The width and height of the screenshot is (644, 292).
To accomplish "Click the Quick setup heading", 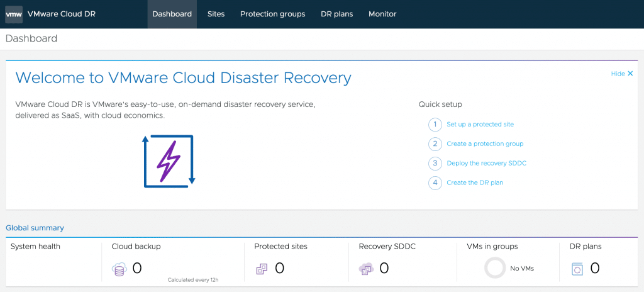I will [440, 104].
